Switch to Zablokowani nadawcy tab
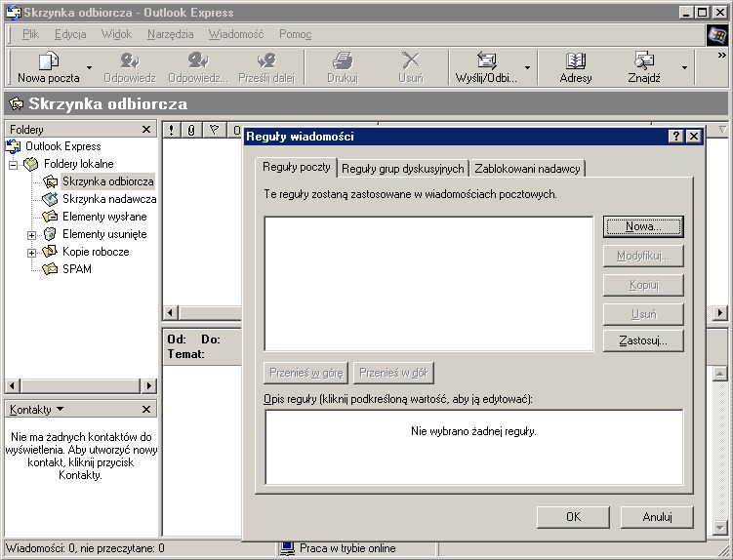Screen dimensions: 733x560 point(527,169)
